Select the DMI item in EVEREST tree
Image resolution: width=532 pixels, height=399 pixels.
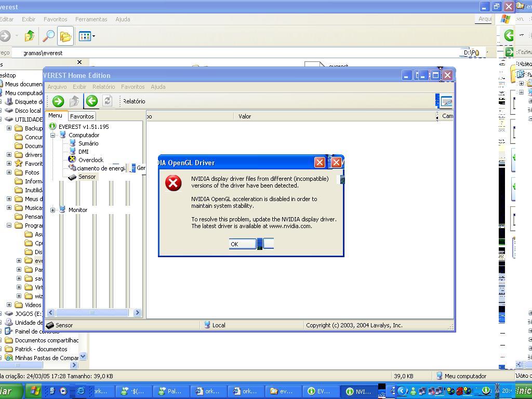pyautogui.click(x=84, y=152)
